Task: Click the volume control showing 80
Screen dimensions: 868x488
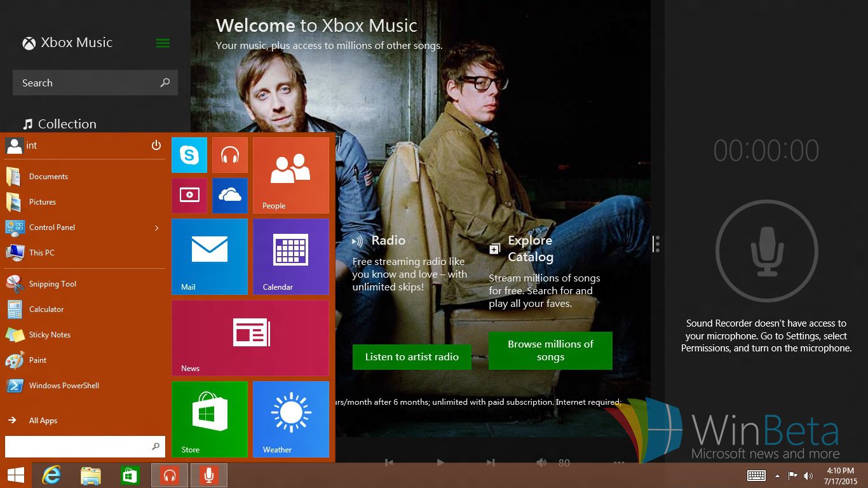Action: click(x=542, y=463)
